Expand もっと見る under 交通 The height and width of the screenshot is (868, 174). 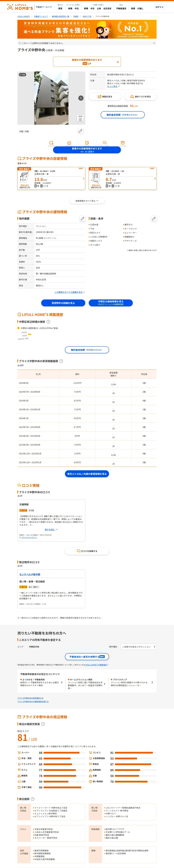tap(114, 86)
